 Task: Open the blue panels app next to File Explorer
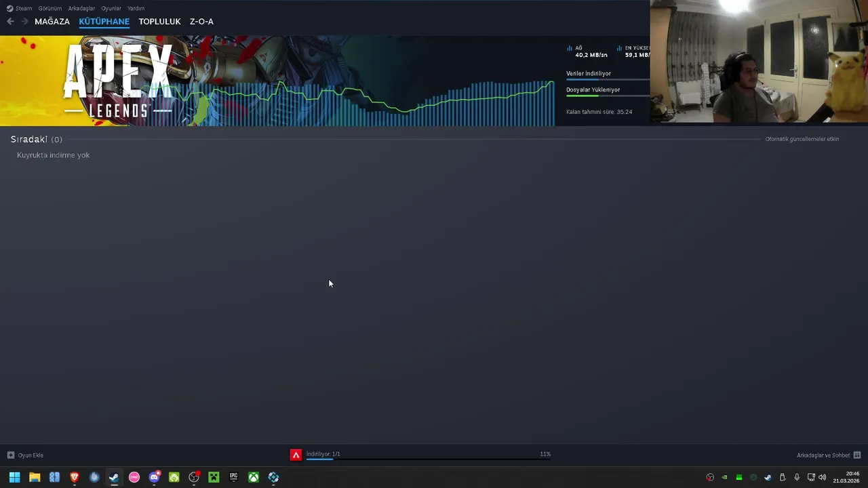click(x=54, y=477)
